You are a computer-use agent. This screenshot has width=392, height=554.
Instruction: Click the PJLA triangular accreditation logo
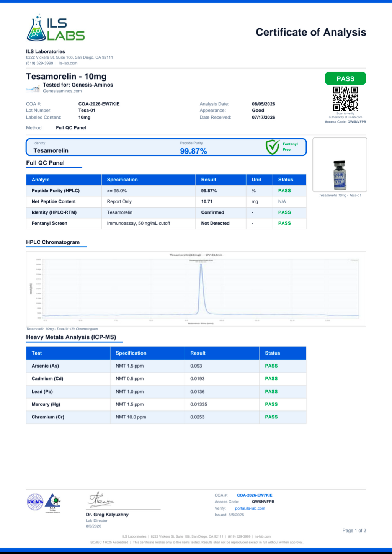[53, 503]
